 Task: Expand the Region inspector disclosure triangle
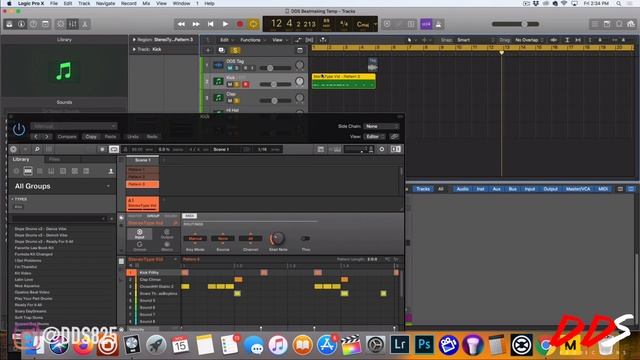click(x=134, y=40)
